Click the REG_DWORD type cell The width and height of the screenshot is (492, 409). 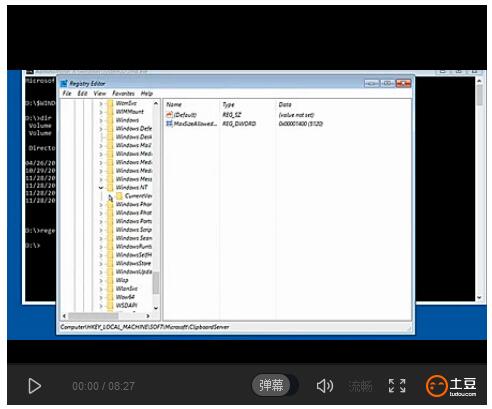(239, 124)
